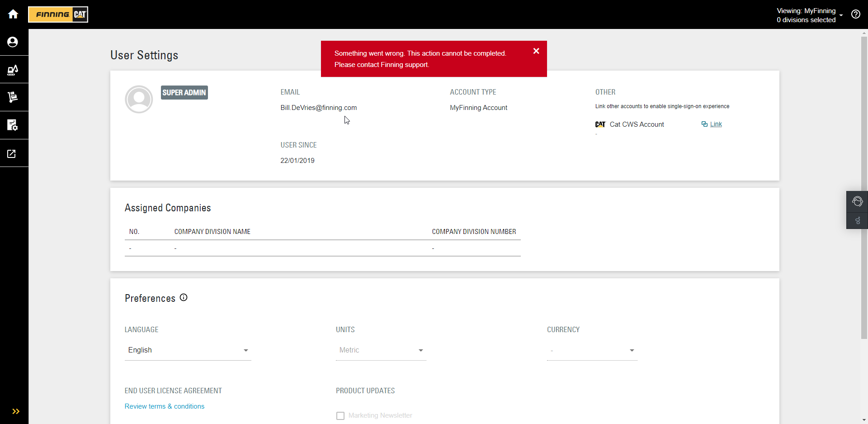Open the Viewing MyFinning divisions selector

point(809,15)
